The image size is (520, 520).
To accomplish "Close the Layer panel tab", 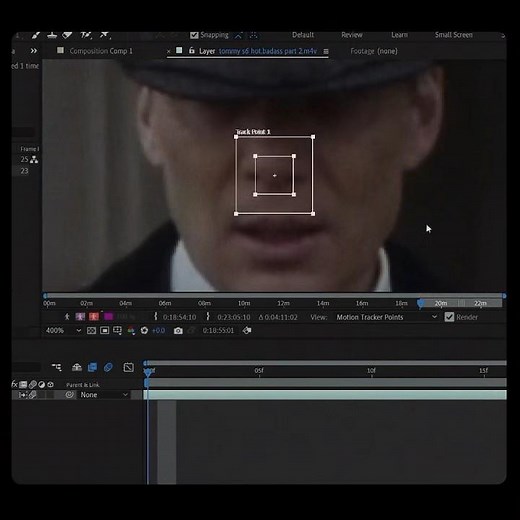I will click(168, 51).
